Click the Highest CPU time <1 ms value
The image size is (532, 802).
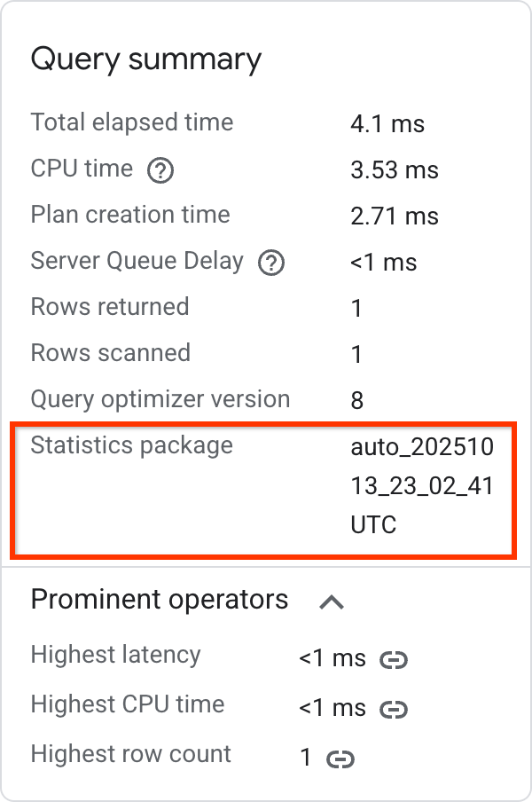(x=332, y=708)
